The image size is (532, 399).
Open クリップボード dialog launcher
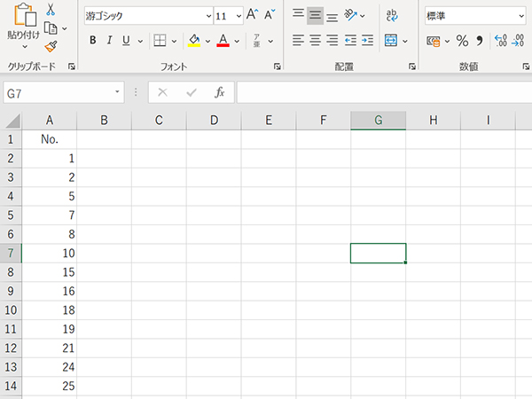click(71, 66)
